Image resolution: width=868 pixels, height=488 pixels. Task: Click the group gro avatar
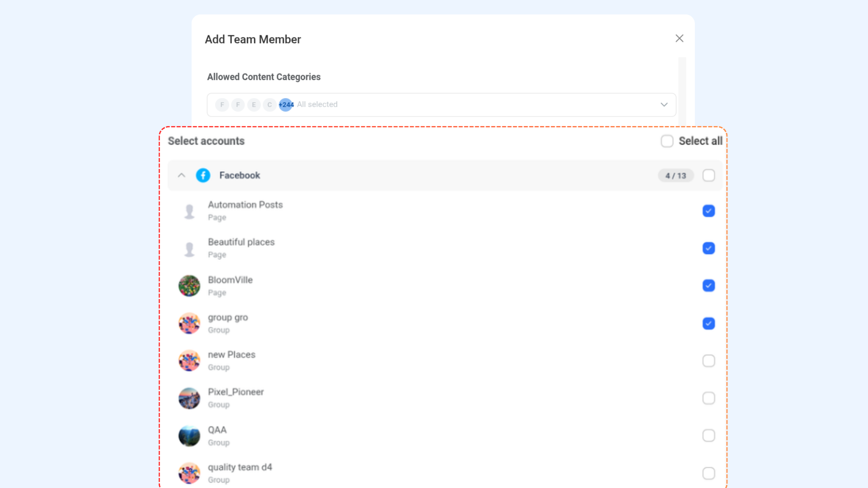(x=189, y=323)
